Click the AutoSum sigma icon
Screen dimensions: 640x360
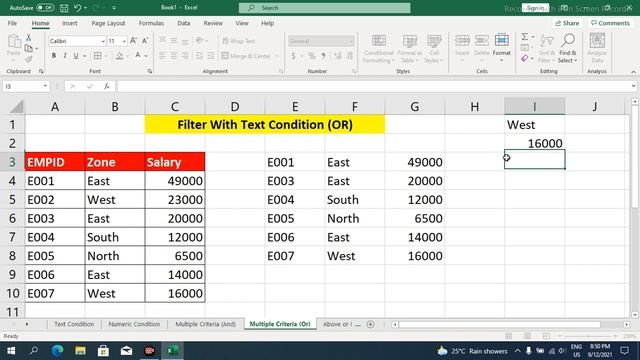[x=525, y=37]
